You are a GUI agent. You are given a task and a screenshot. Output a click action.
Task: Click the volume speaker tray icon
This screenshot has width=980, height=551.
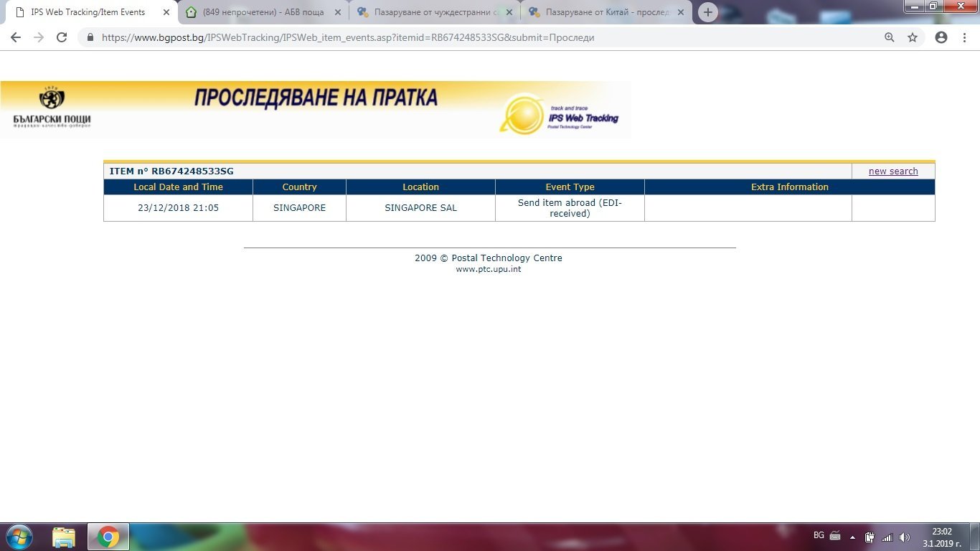(904, 537)
